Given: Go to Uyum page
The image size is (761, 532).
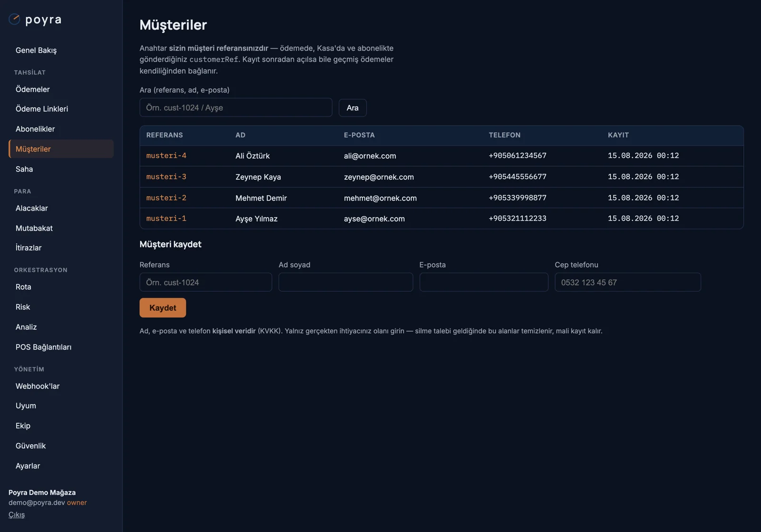Looking at the screenshot, I should (x=26, y=406).
